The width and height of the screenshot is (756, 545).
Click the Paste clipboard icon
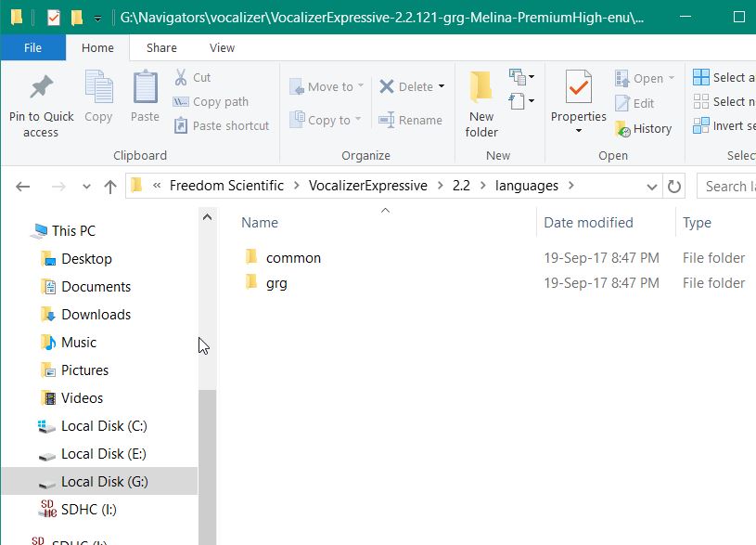pos(145,88)
